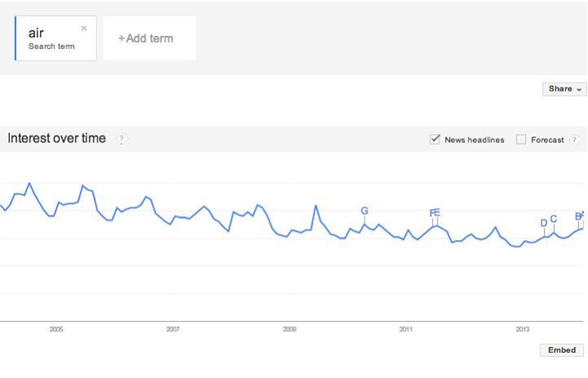Click the "air" search term chip
Screen dimensions: 588x378
(x=51, y=38)
